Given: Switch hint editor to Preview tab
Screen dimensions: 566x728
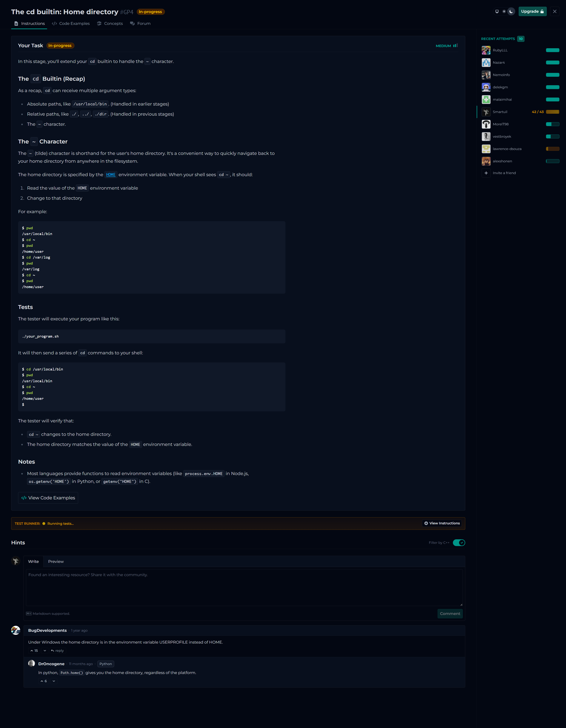Looking at the screenshot, I should 56,561.
